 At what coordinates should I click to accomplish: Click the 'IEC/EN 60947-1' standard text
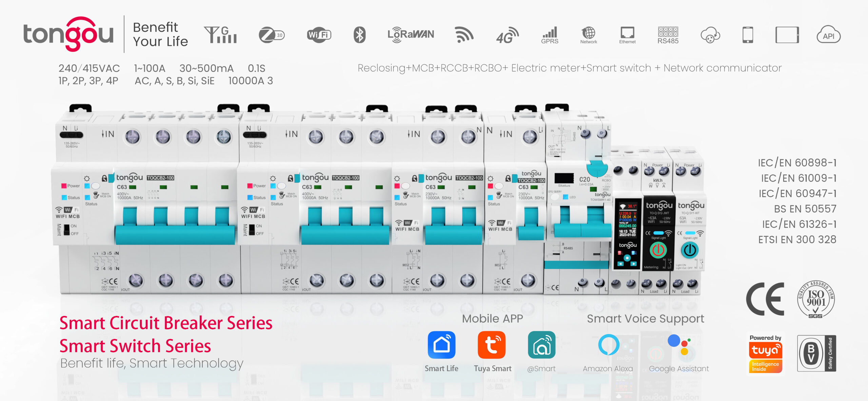[x=797, y=194]
